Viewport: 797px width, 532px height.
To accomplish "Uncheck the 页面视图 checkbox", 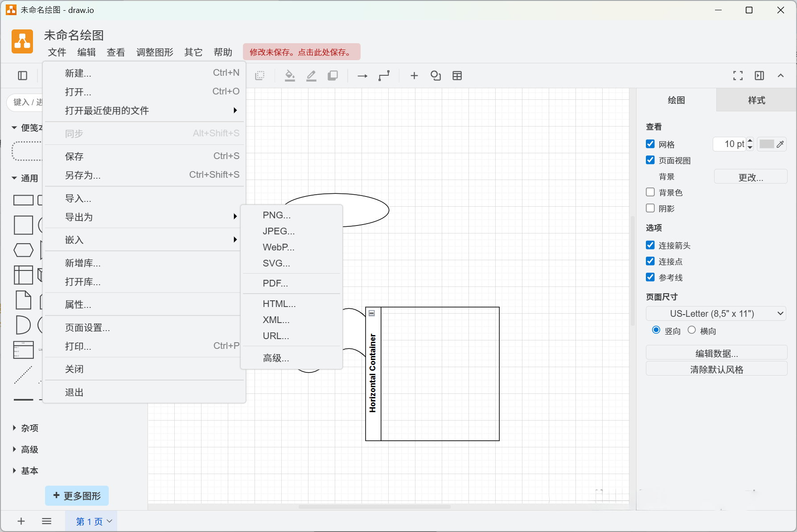I will tap(650, 160).
